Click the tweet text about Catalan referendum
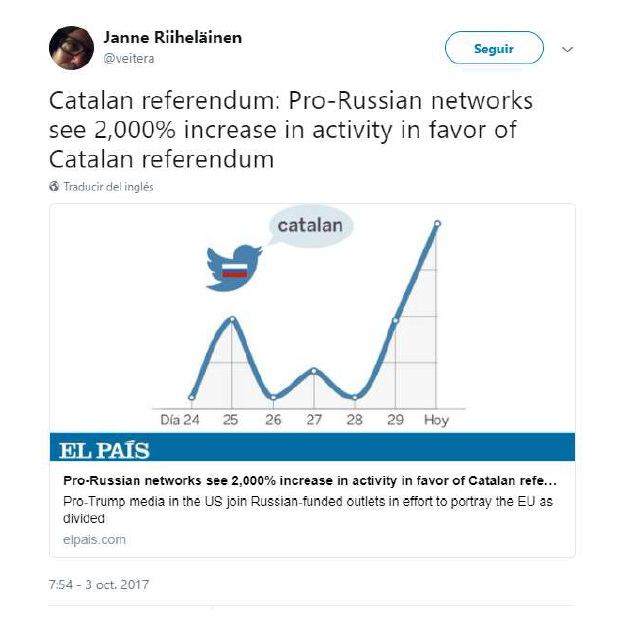This screenshot has width=626, height=622. tap(291, 130)
